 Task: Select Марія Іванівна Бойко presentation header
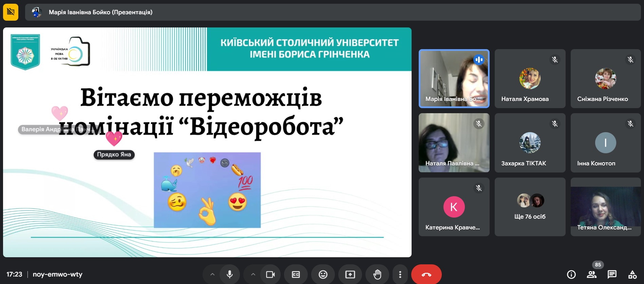100,12
